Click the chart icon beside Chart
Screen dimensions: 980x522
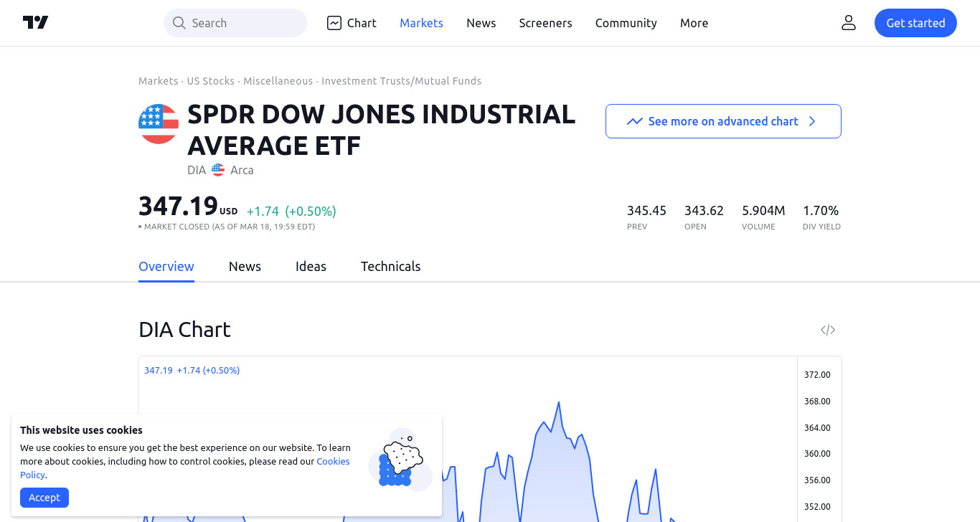click(334, 23)
